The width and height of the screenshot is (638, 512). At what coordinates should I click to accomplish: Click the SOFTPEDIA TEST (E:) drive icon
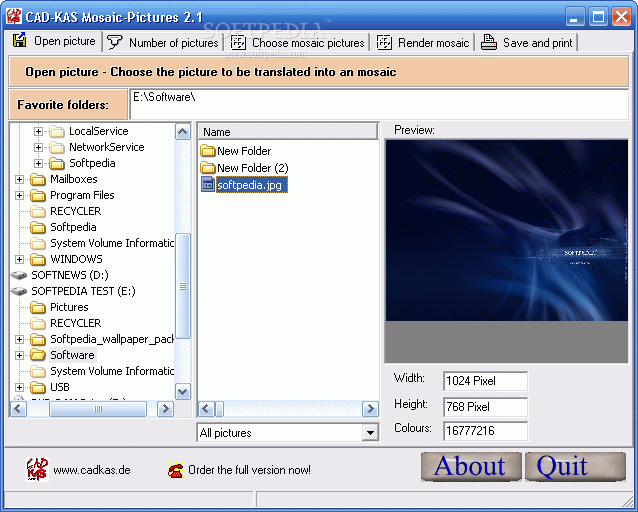point(19,291)
